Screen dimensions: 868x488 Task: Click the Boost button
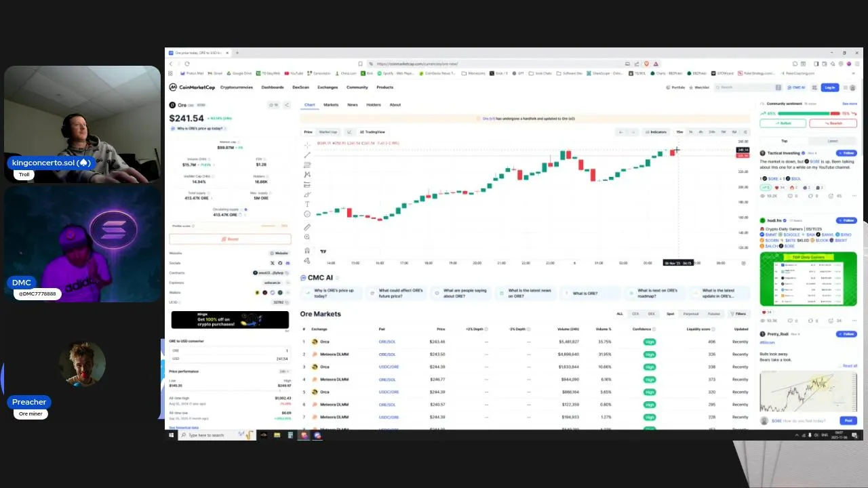pyautogui.click(x=230, y=239)
